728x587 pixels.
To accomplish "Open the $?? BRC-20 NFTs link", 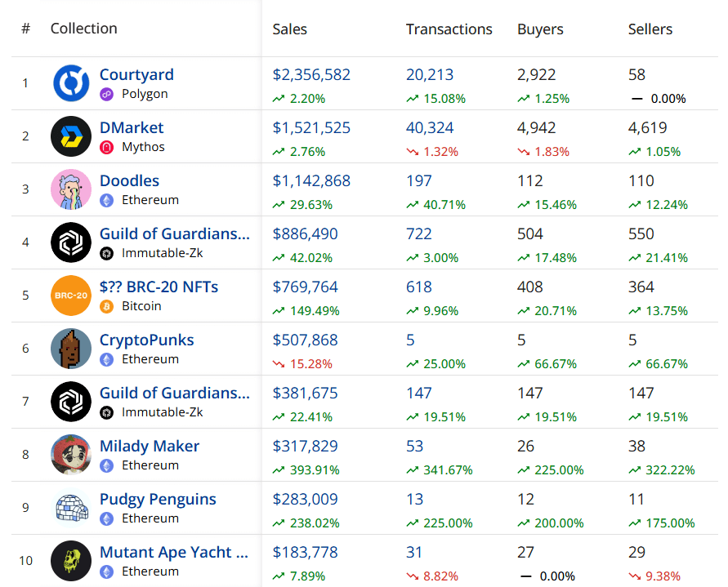I will click(159, 287).
